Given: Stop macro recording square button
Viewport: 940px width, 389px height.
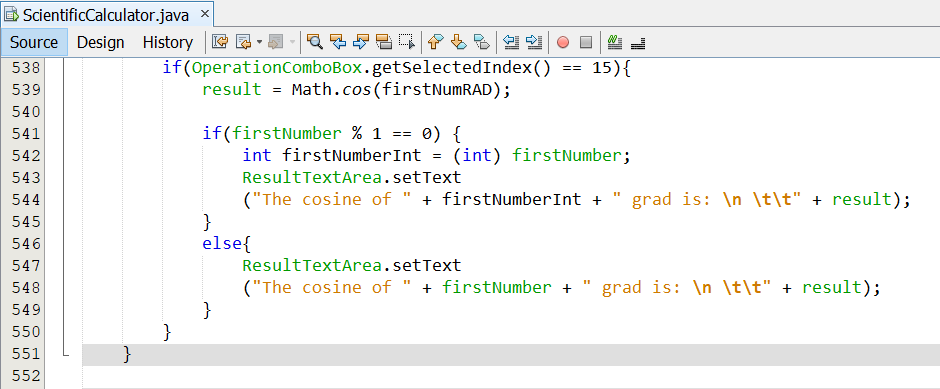Looking at the screenshot, I should [586, 43].
